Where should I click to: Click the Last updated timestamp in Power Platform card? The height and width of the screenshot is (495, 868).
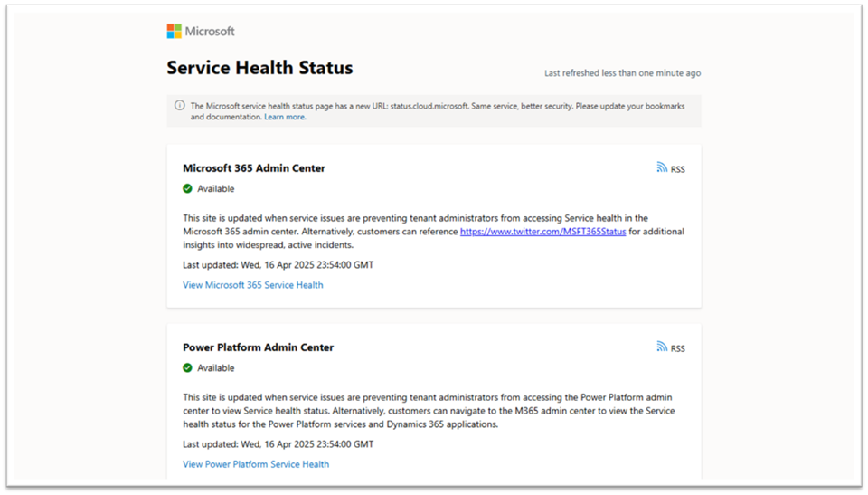click(x=278, y=444)
